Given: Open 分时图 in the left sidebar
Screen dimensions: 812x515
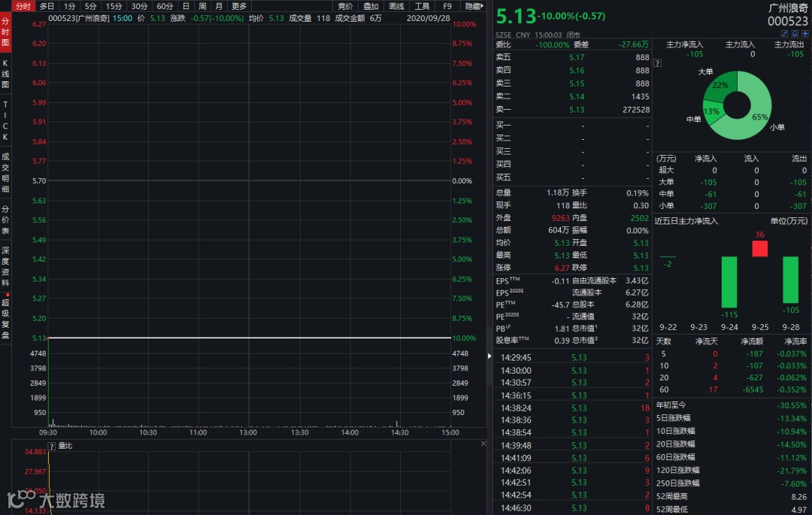Looking at the screenshot, I should tap(5, 32).
